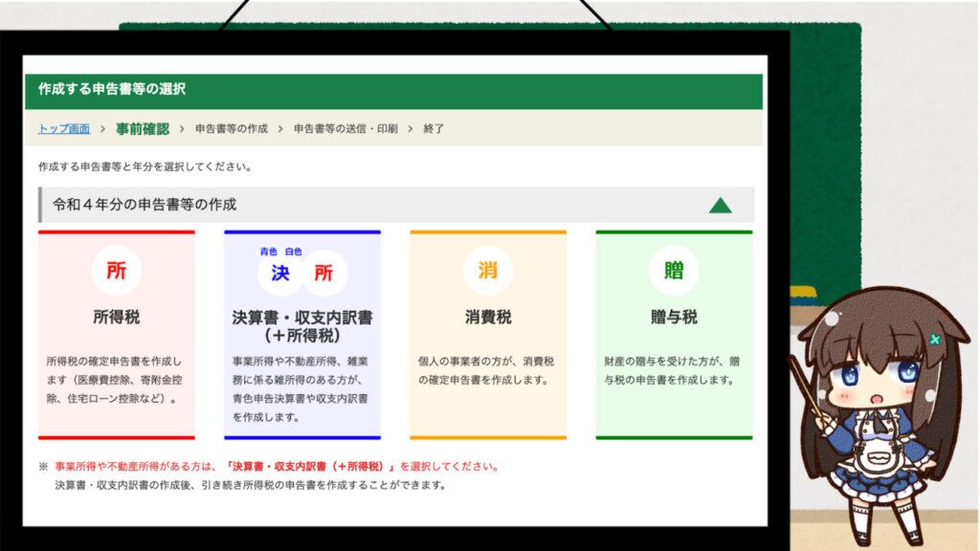
Task: Click the maid character illustration with pointer stick
Action: 879,415
